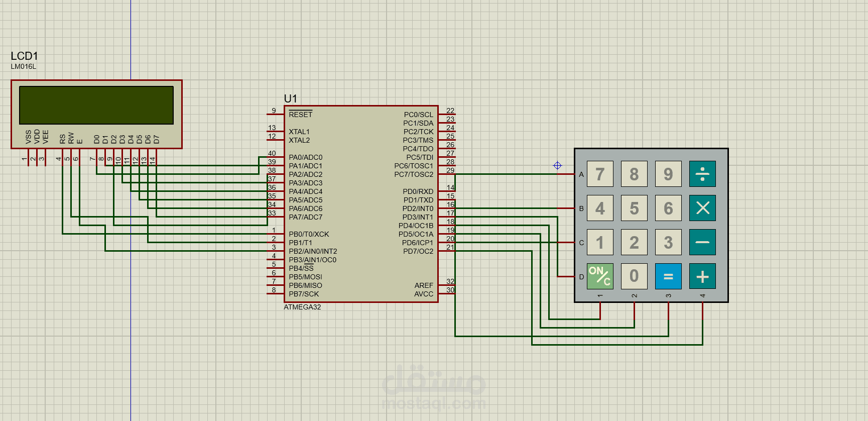Select the LCD1 display screen
This screenshot has width=868, height=421.
(x=96, y=105)
